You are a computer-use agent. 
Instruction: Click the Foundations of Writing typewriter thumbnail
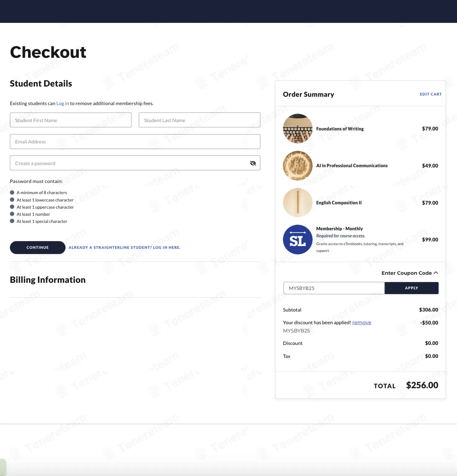298,129
